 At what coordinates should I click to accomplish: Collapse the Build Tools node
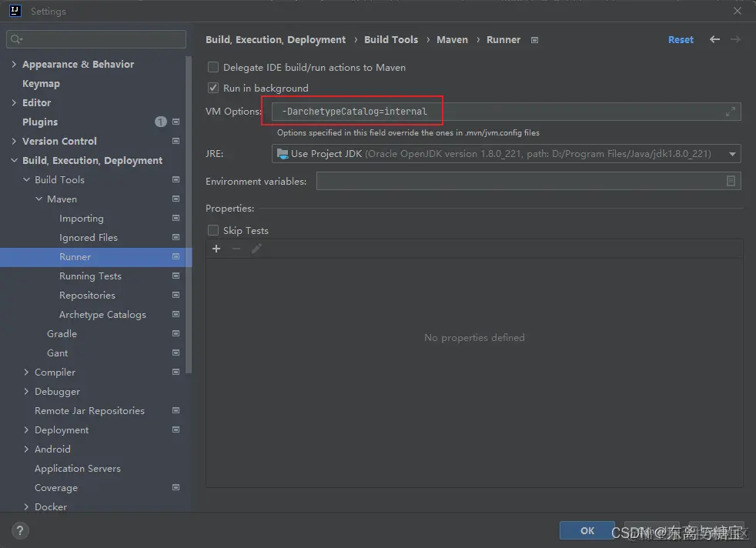click(x=26, y=180)
